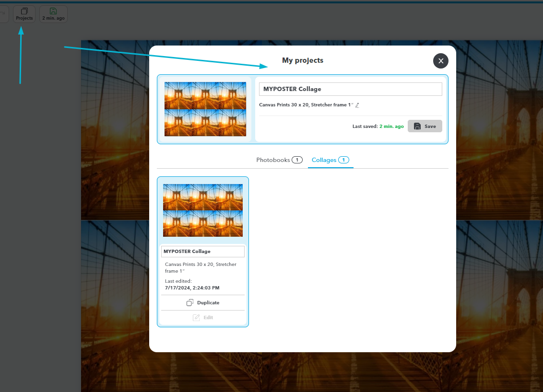Close the My projects dialog
This screenshot has height=392, width=543.
point(440,61)
